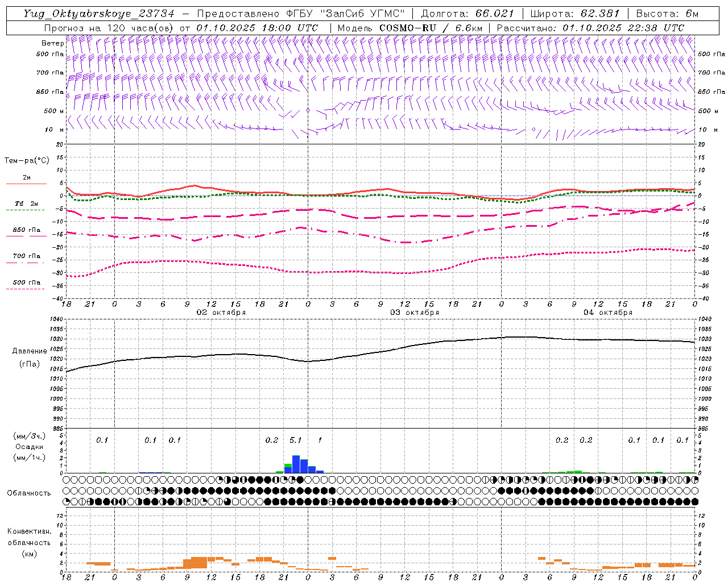728x582 pixels.
Task: Click the latitude value Широта: 62.381
Action: tap(574, 14)
